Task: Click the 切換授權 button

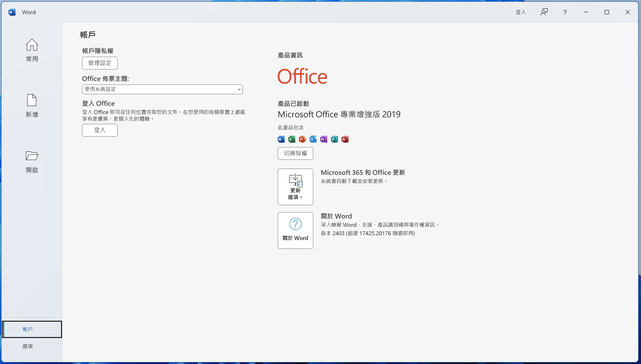Action: [x=295, y=153]
